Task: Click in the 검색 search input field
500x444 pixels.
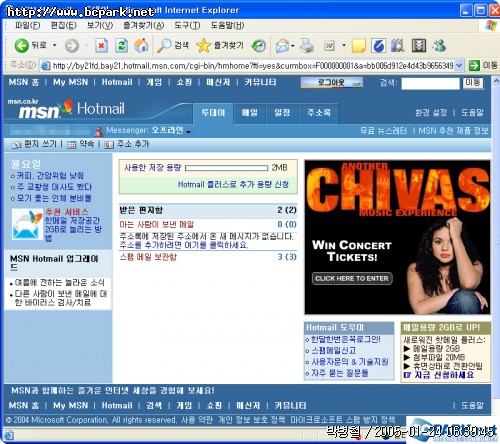Action: pos(430,83)
